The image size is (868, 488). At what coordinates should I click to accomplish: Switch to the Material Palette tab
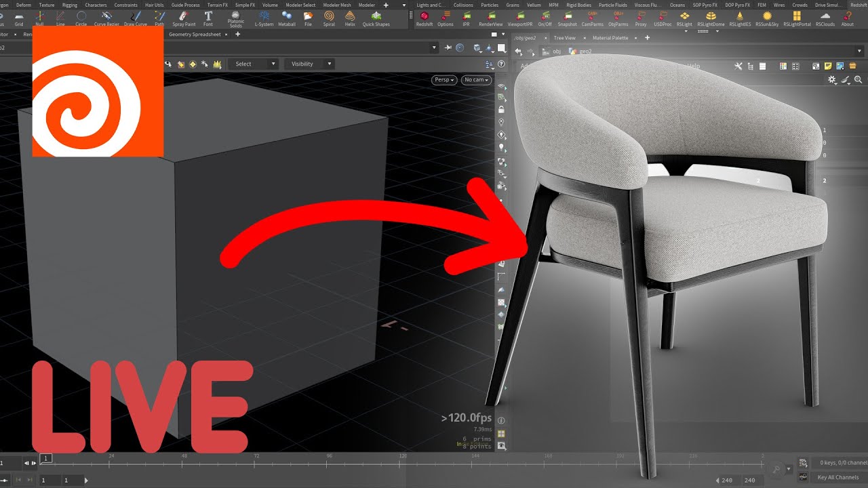[610, 38]
